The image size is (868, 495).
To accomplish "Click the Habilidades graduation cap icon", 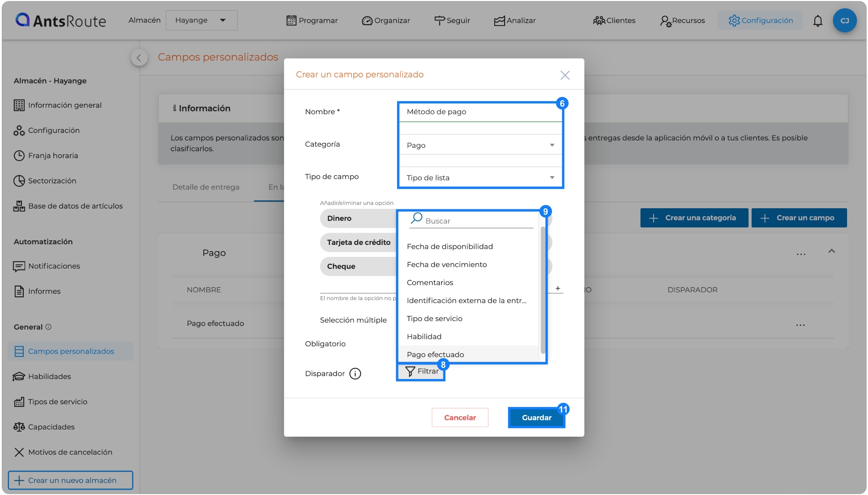I will 19,376.
